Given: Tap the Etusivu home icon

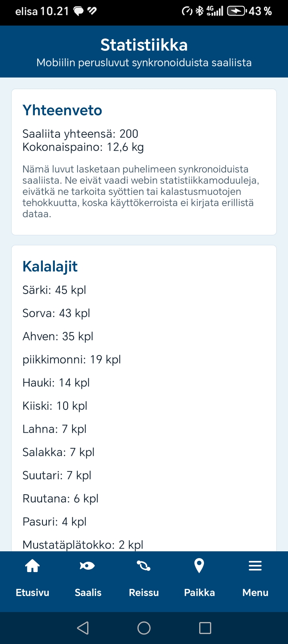Looking at the screenshot, I should pyautogui.click(x=32, y=566).
